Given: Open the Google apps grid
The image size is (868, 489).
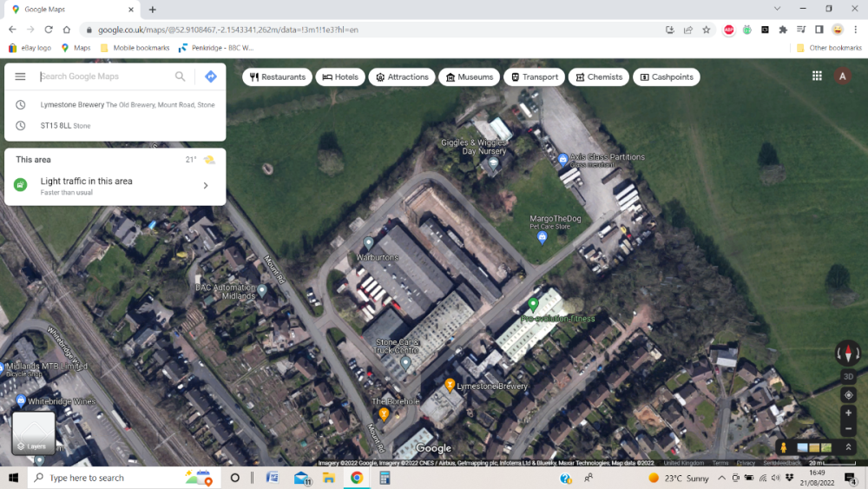Looking at the screenshot, I should (817, 76).
